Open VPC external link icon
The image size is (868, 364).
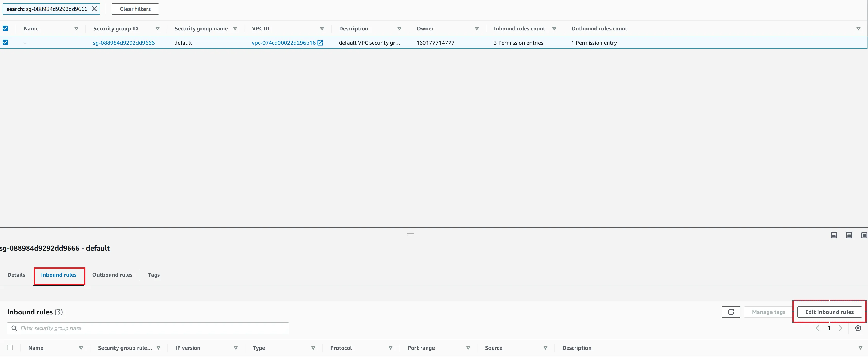tap(320, 43)
